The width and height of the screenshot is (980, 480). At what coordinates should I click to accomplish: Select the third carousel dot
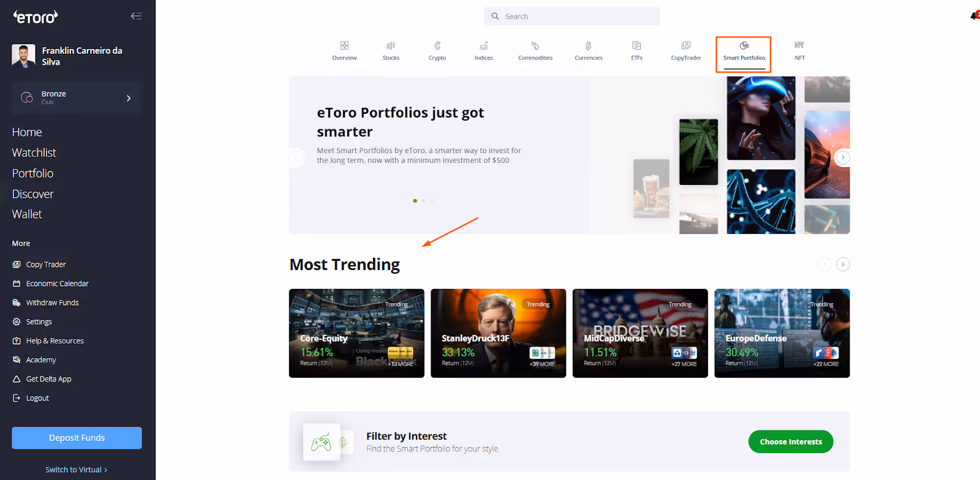coord(432,201)
